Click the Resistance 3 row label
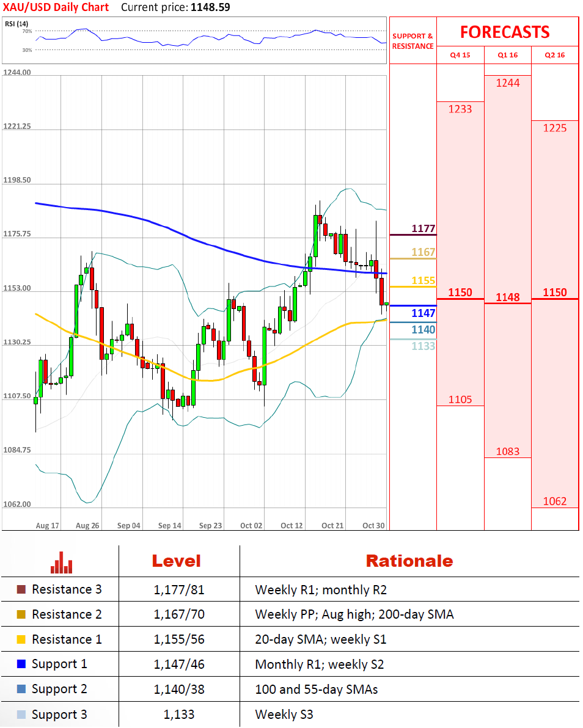This screenshot has height=728, width=583. 67,589
